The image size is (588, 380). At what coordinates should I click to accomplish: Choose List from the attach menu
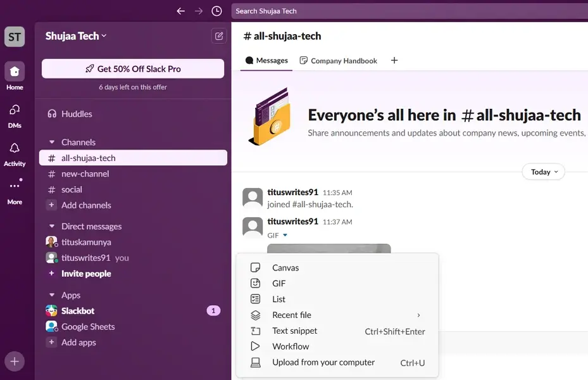pos(337,299)
